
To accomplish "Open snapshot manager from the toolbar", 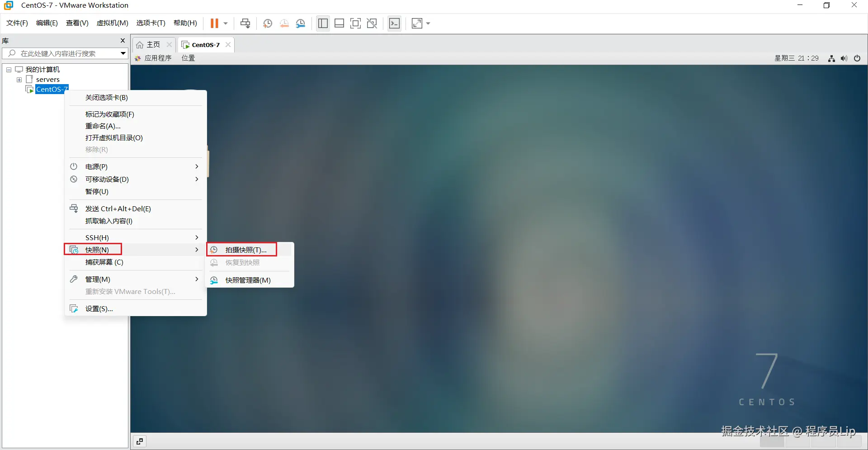I will click(x=301, y=23).
